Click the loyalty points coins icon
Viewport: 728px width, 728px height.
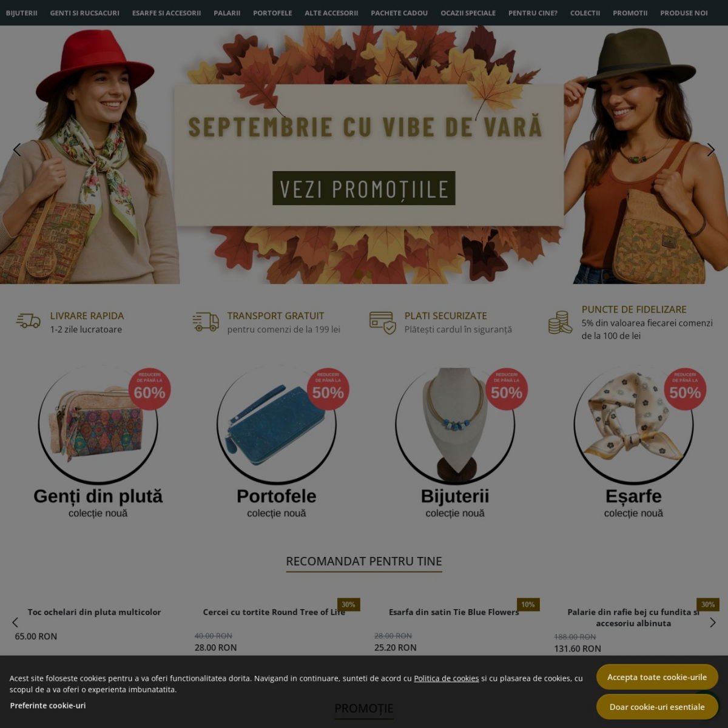pyautogui.click(x=560, y=322)
